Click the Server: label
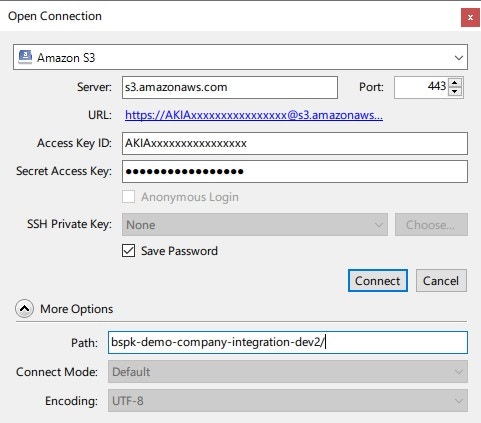 click(94, 87)
